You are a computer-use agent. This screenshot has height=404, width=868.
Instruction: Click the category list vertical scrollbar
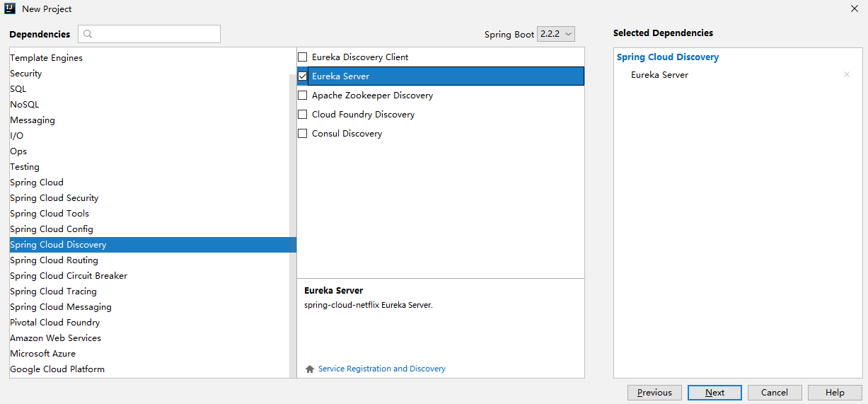[x=294, y=226]
